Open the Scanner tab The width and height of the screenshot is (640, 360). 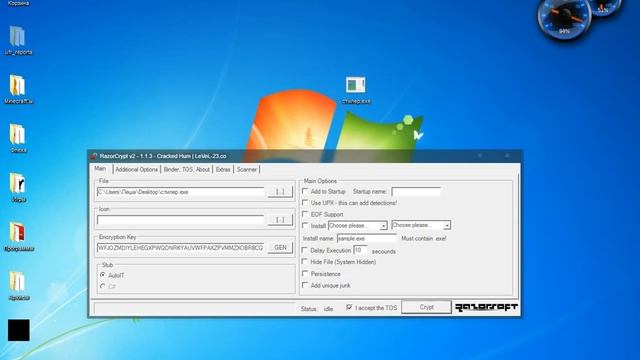point(247,169)
